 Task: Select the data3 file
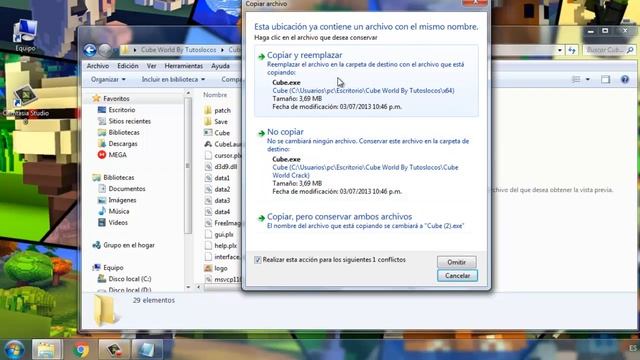point(222,201)
